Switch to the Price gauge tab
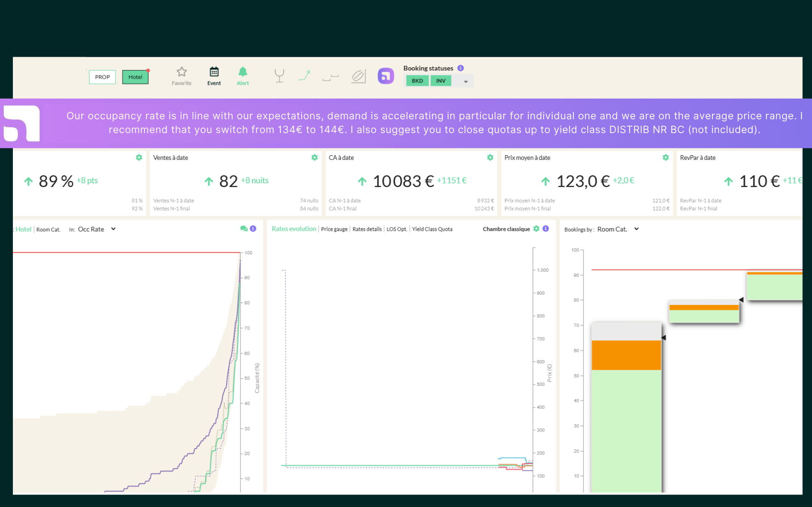This screenshot has width=812, height=507. pos(334,229)
